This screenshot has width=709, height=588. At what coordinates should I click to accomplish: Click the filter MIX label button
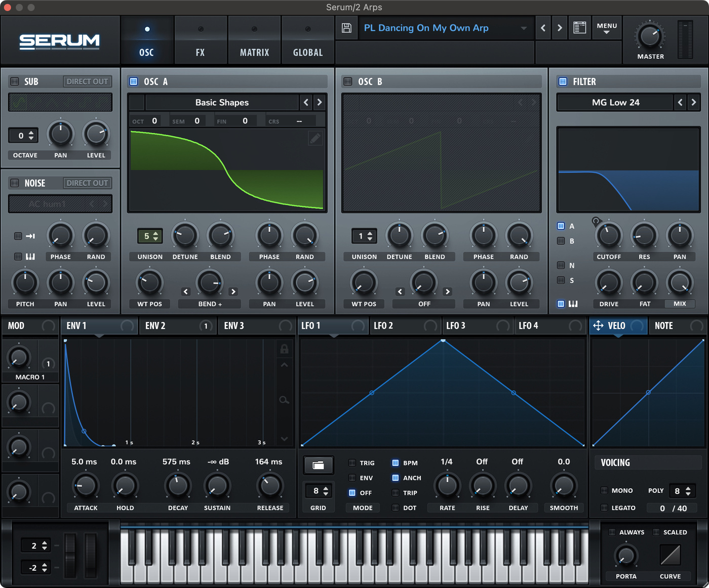click(680, 304)
